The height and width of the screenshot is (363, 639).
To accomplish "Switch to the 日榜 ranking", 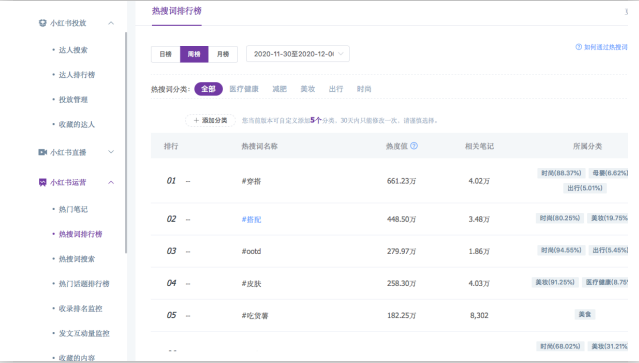I will pos(165,54).
